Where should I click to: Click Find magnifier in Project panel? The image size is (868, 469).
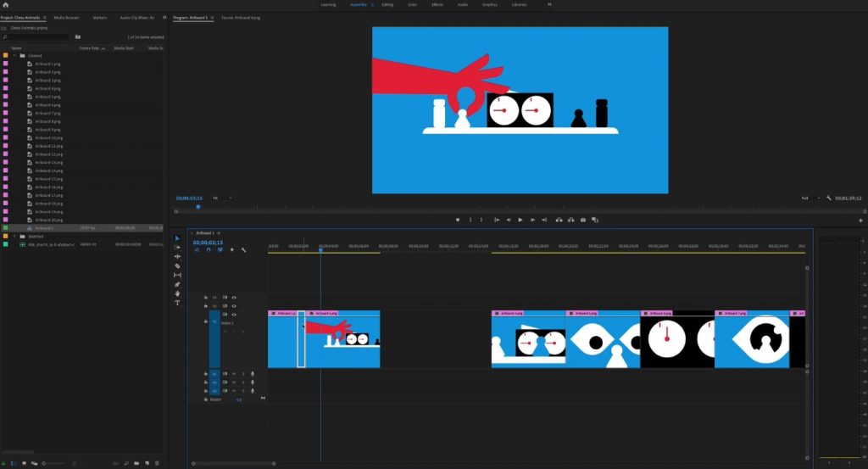(126, 463)
